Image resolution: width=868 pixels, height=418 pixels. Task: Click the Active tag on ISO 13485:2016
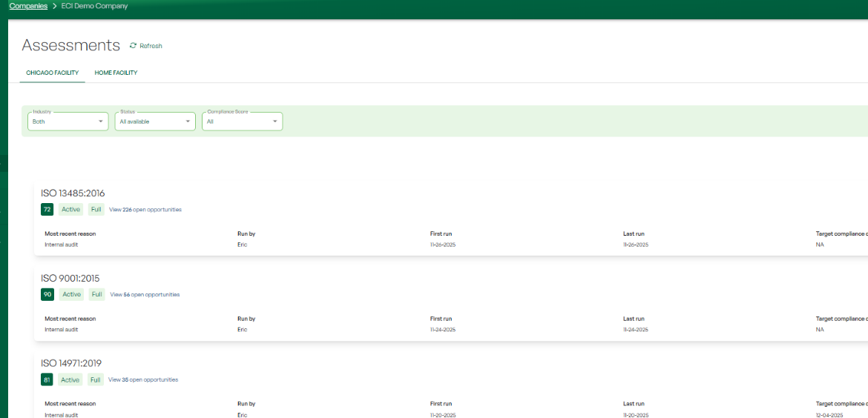click(x=71, y=210)
